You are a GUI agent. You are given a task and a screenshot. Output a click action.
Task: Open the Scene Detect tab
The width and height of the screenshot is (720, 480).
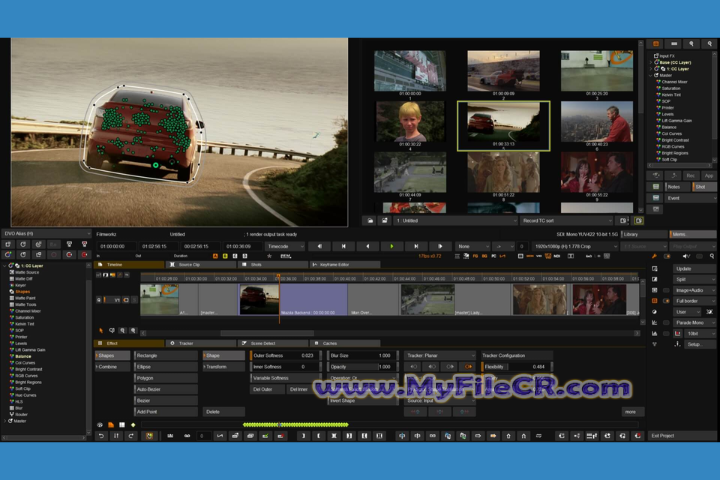click(273, 343)
